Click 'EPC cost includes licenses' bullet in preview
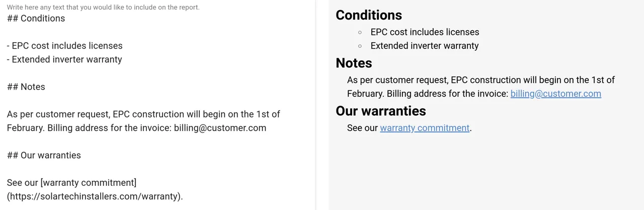Image resolution: width=644 pixels, height=210 pixels. click(x=425, y=32)
